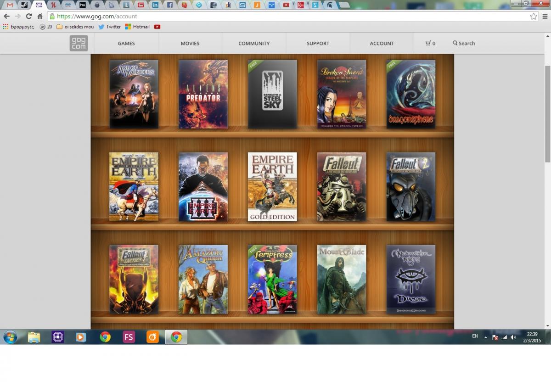Screen dimensions: 551x392
Task: Select the Empire Earth II cover
Action: tap(134, 187)
